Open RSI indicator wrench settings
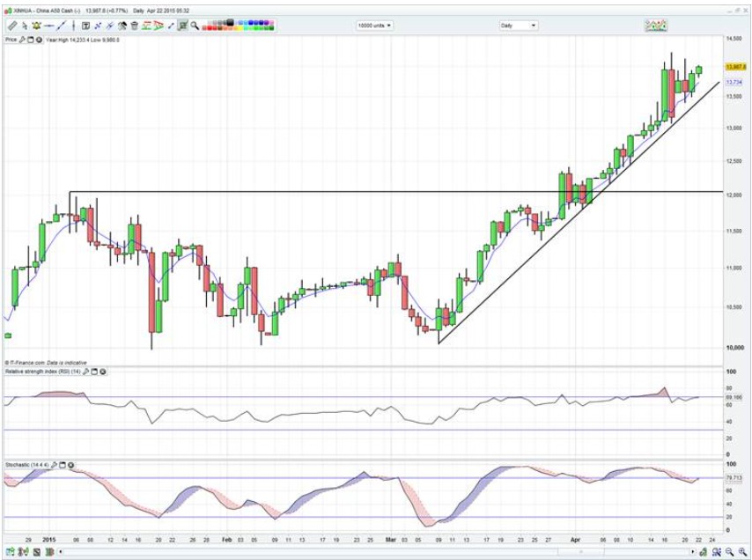This screenshot has width=752, height=560. coord(85,372)
